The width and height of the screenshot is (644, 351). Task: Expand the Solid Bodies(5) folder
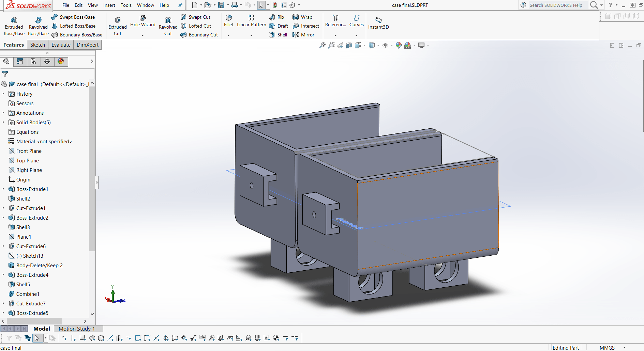pos(3,122)
